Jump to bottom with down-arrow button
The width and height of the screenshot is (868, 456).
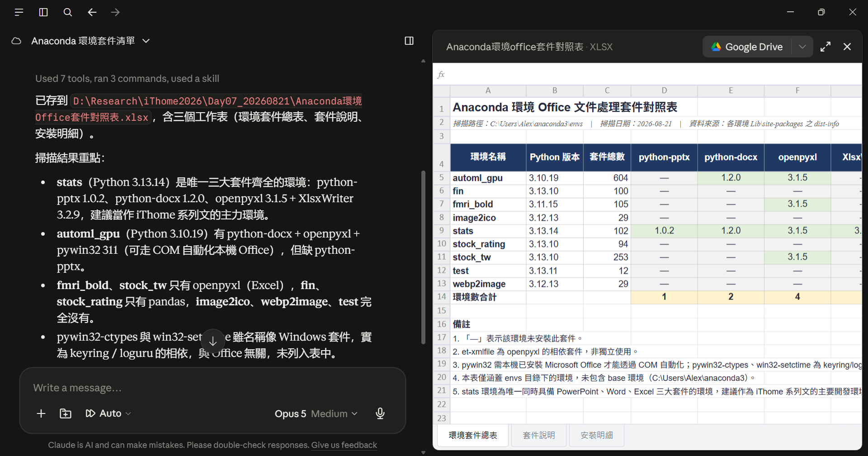(x=212, y=341)
